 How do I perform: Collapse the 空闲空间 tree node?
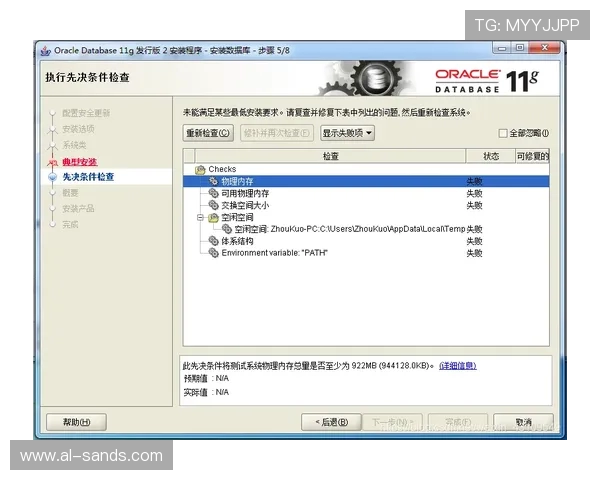click(x=200, y=217)
